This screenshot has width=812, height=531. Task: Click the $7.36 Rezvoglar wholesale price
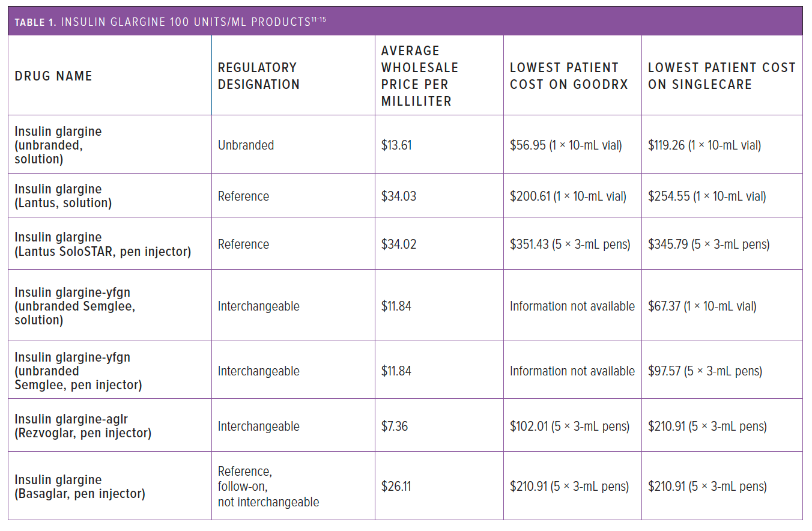[395, 426]
